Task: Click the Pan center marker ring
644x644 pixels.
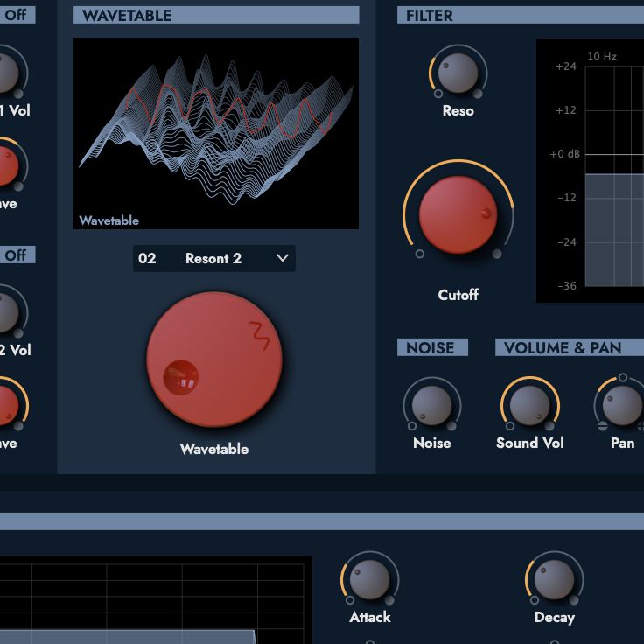Action: coord(623,377)
